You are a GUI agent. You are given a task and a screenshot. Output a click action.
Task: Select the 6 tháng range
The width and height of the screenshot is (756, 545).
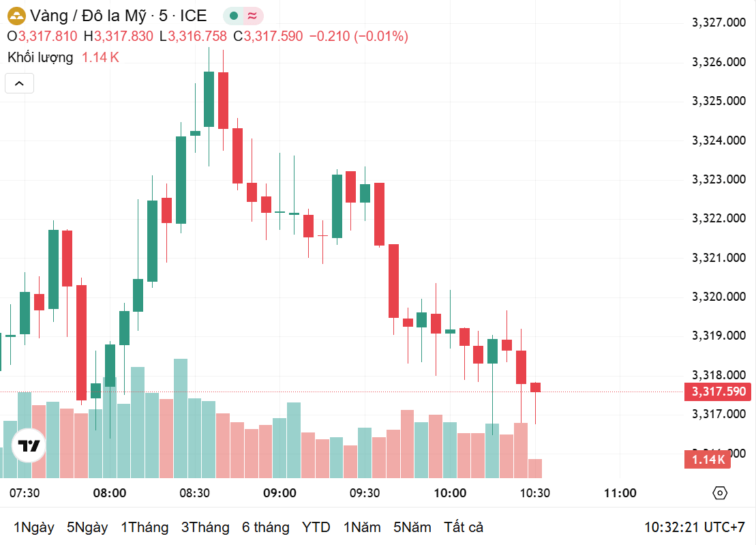click(266, 527)
